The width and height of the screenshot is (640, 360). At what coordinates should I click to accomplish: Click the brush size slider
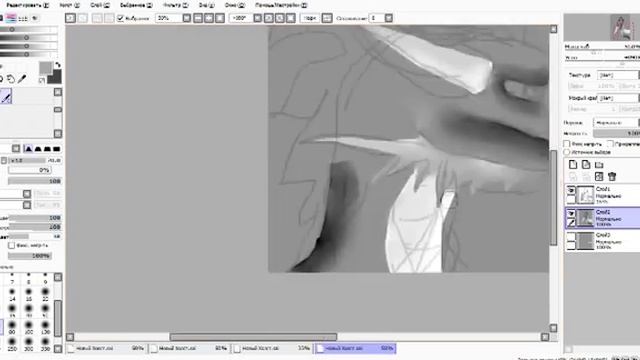coord(34,160)
